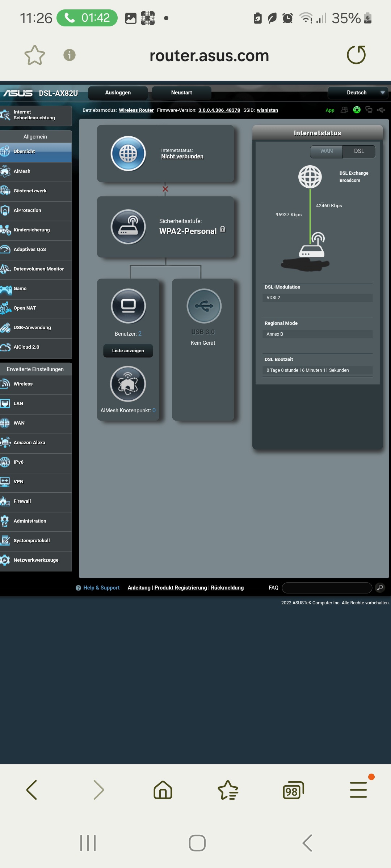
Task: Open Netzwerkwerkzeuge page
Action: tap(36, 560)
